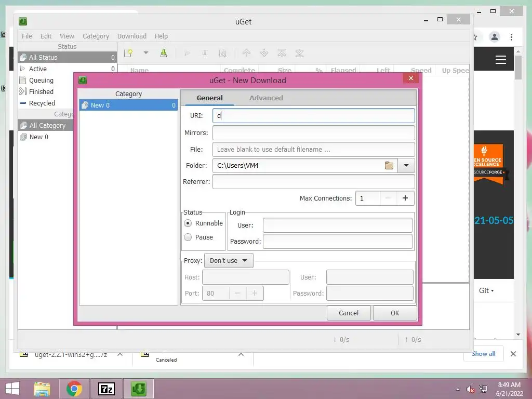Switch to the General tab

pyautogui.click(x=210, y=98)
